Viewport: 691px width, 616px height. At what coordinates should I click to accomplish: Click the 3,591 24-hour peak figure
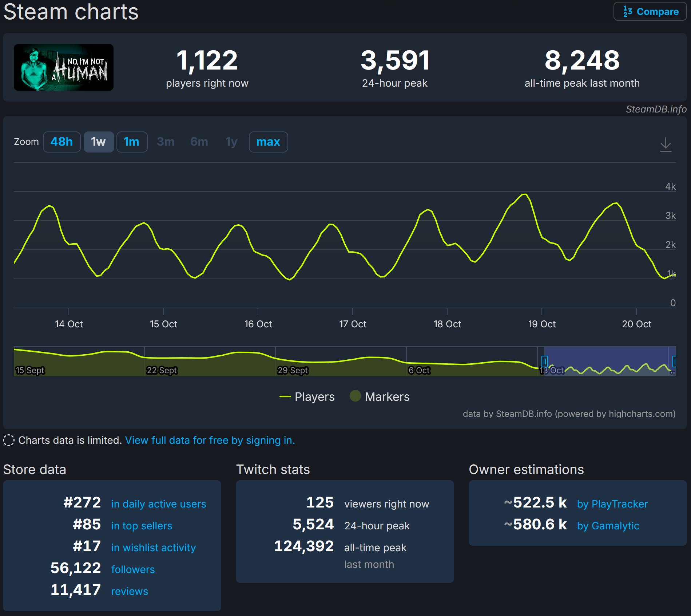[395, 60]
